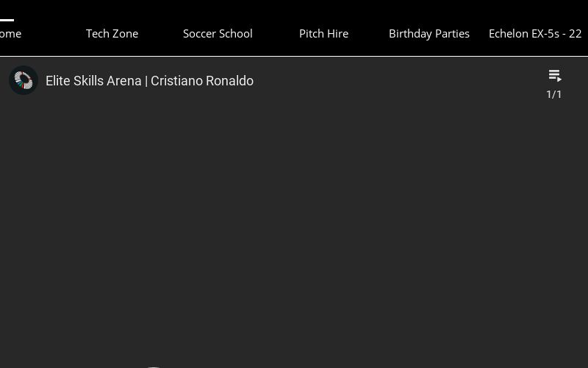The width and height of the screenshot is (588, 368).
Task: Go to the Soccer School page
Action: (218, 34)
